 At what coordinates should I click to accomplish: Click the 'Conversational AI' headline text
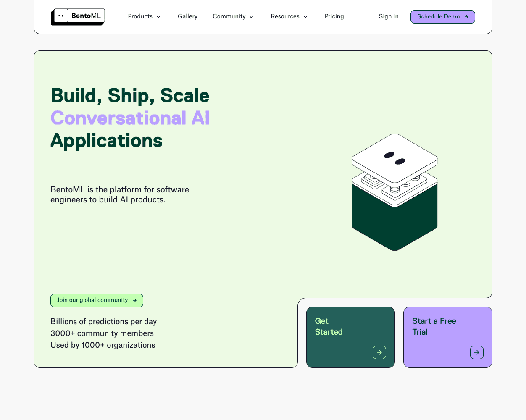[130, 118]
